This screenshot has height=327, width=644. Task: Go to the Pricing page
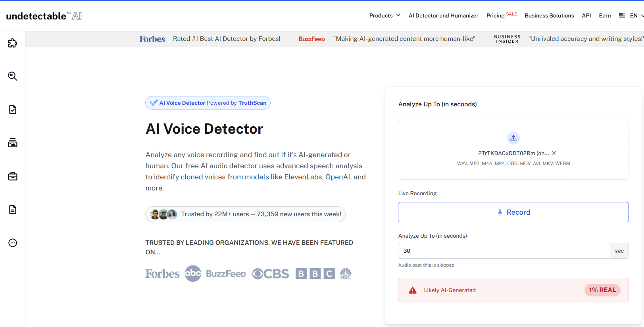[496, 15]
